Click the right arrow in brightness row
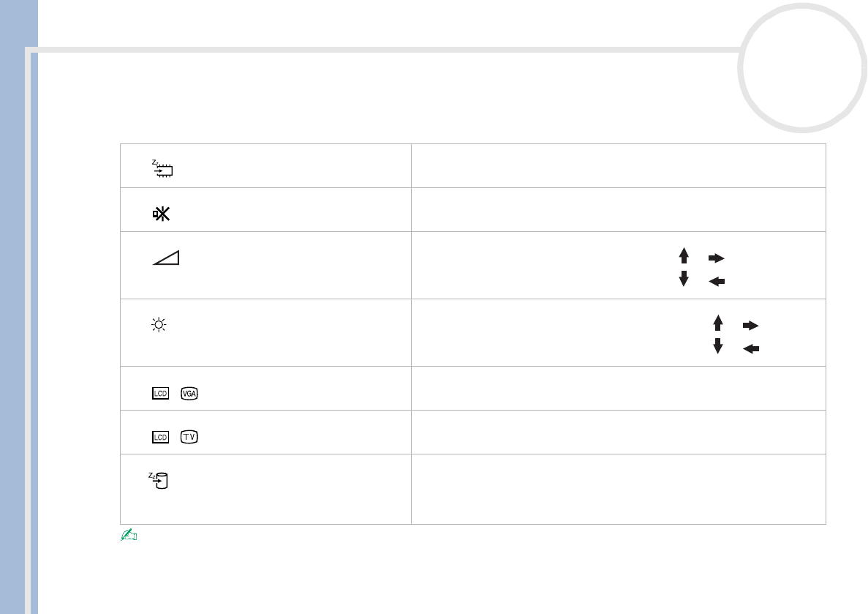The width and height of the screenshot is (868, 614). coord(750,325)
